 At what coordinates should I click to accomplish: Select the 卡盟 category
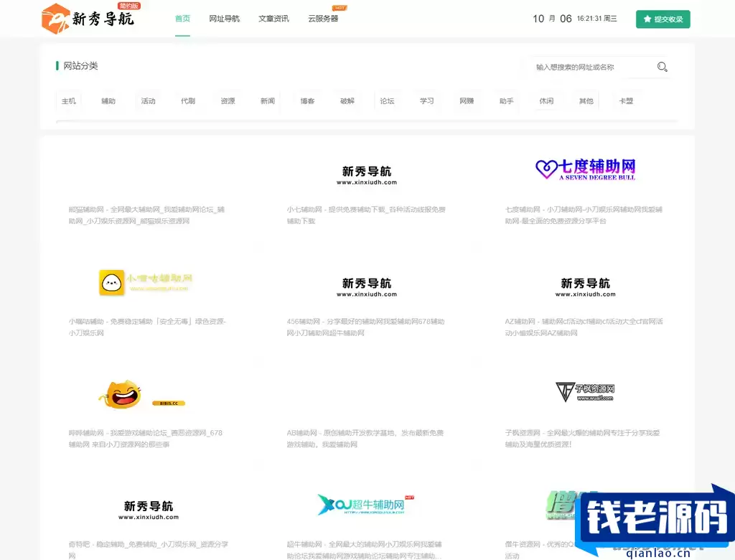(626, 101)
